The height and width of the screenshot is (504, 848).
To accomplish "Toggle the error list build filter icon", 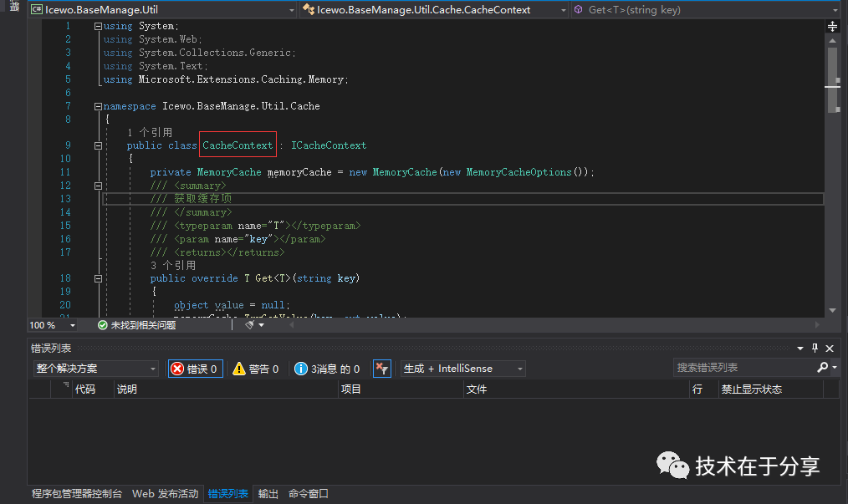I will pyautogui.click(x=382, y=369).
